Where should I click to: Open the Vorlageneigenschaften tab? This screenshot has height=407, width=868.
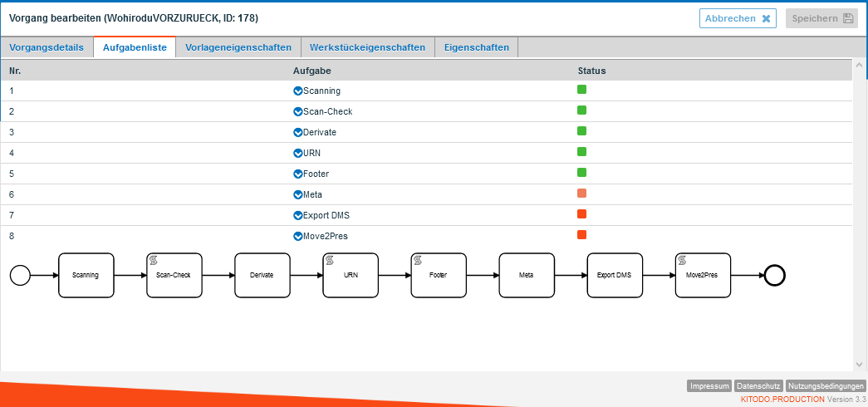pyautogui.click(x=238, y=47)
